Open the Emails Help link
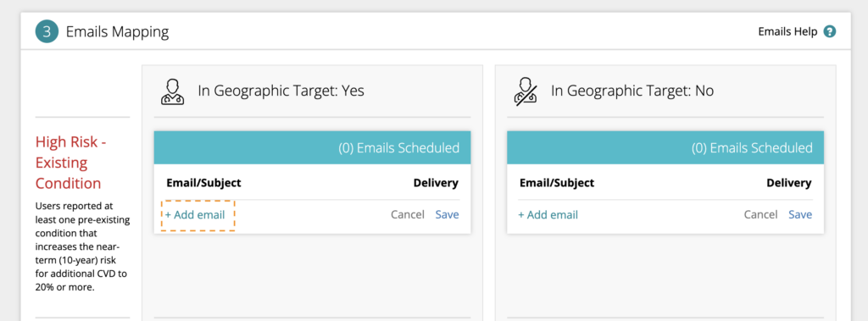Image resolution: width=868 pixels, height=321 pixels. (787, 31)
